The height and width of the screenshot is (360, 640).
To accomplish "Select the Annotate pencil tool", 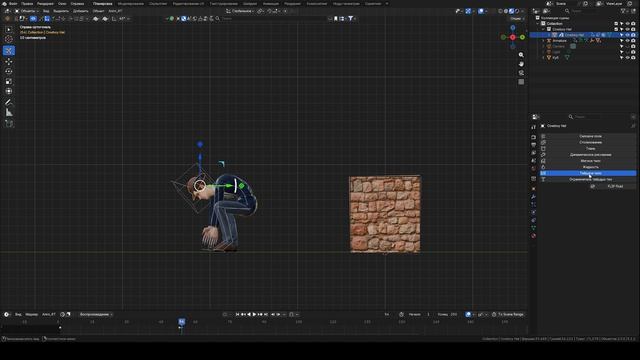I will (x=9, y=102).
